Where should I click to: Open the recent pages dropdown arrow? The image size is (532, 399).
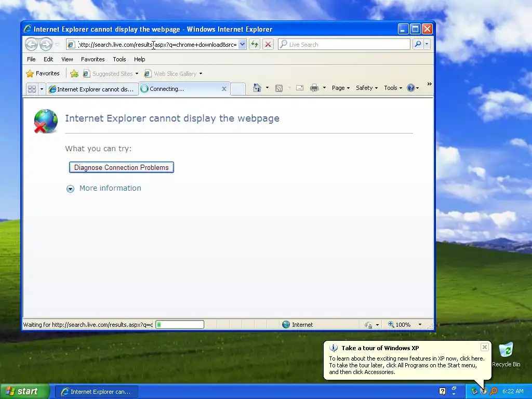(x=57, y=45)
